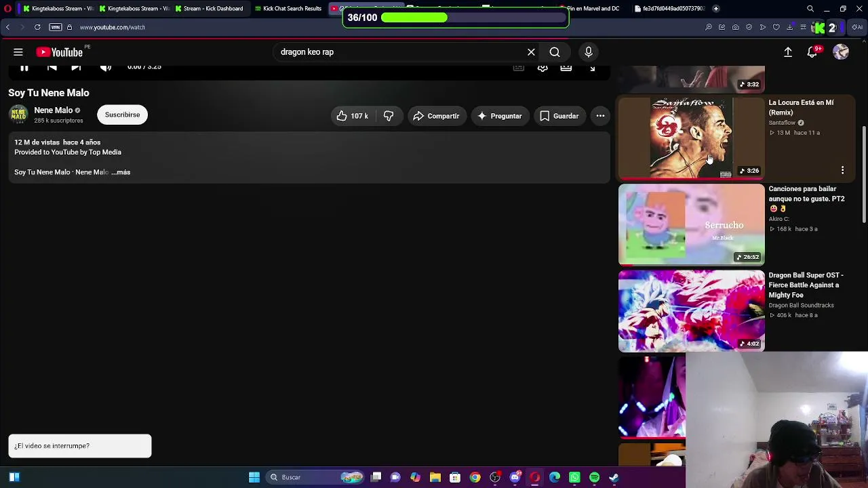Open the account avatar menu

[x=841, y=52]
